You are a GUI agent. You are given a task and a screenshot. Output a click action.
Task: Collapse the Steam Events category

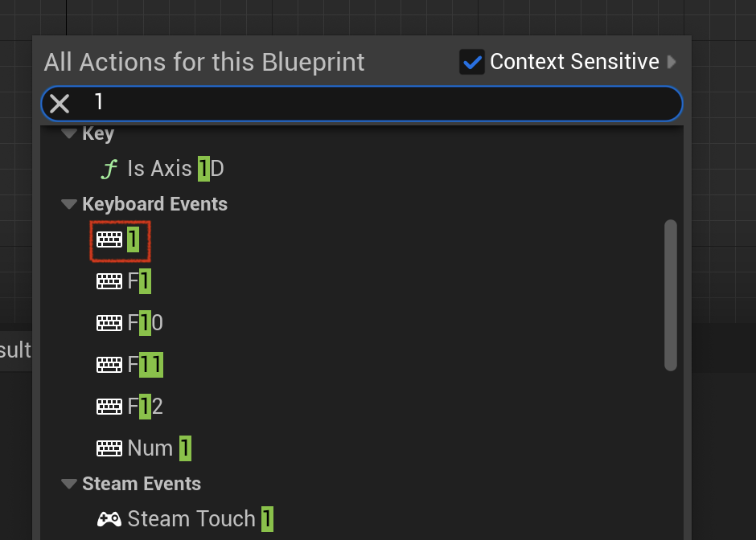click(x=69, y=484)
